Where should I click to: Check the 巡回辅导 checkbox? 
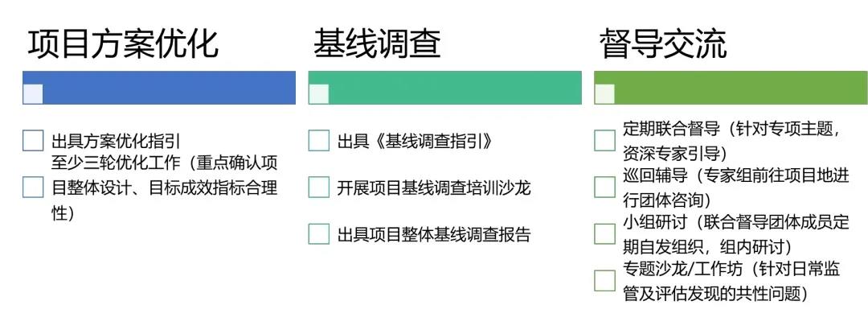[x=604, y=188]
